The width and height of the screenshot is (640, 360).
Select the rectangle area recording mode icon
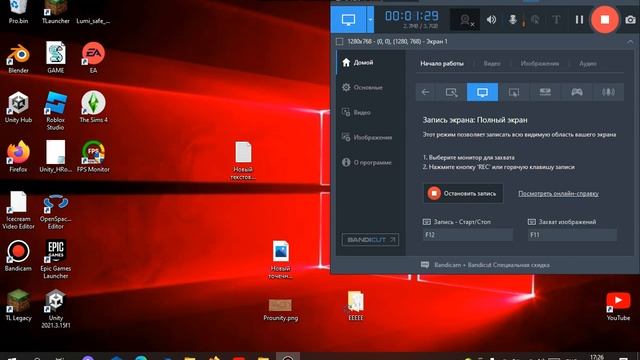point(451,92)
